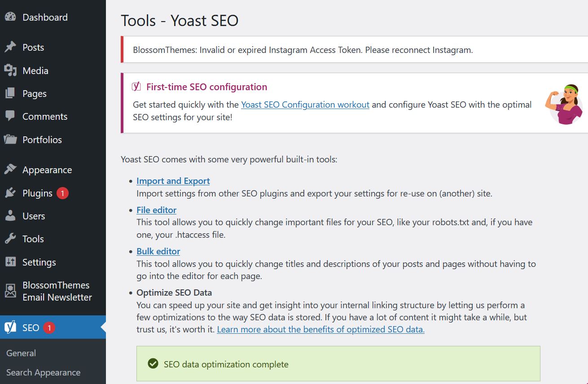Click the Plugins plug icon
The width and height of the screenshot is (588, 384).
tap(10, 193)
